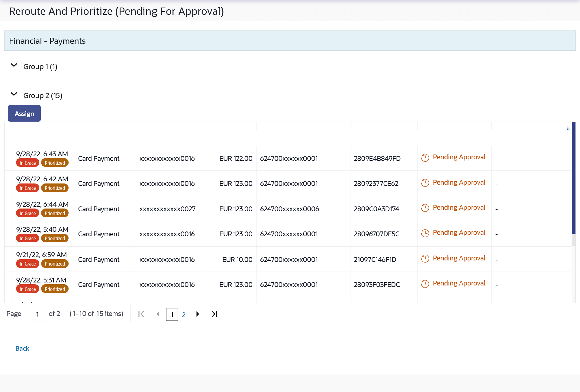Open page 2 in the pagination
This screenshot has width=580, height=392.
point(184,315)
